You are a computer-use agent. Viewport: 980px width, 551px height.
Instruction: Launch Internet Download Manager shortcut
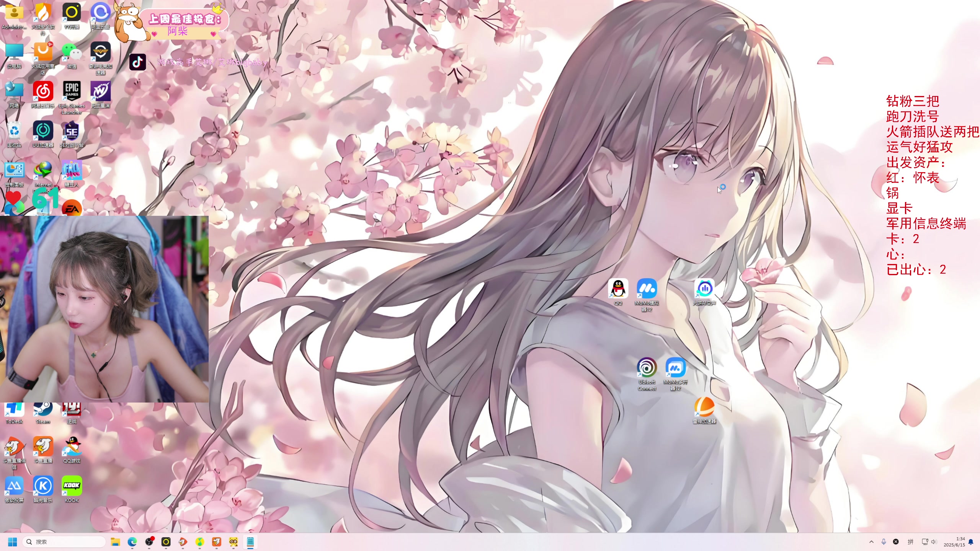tap(43, 174)
